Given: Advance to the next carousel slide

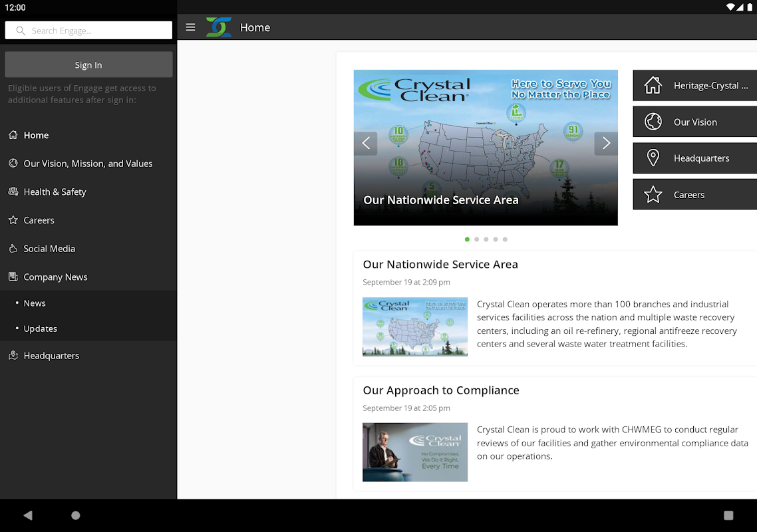Looking at the screenshot, I should point(606,144).
